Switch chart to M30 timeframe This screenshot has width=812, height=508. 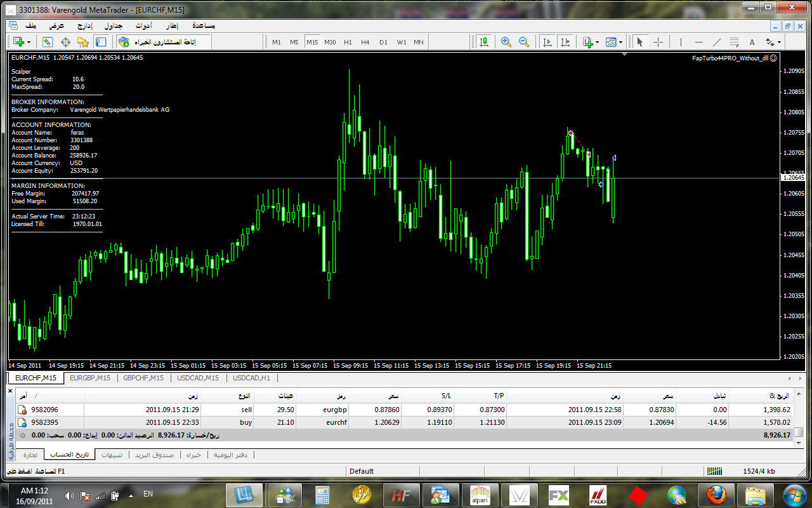330,42
